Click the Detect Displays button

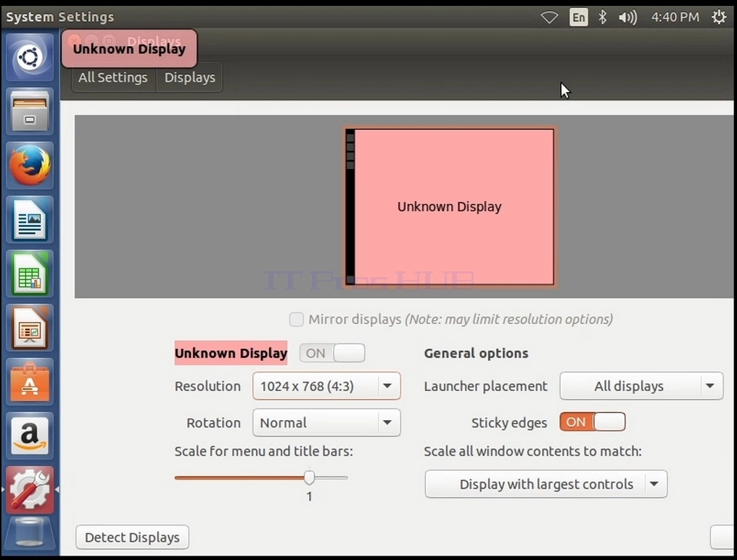pyautogui.click(x=132, y=537)
